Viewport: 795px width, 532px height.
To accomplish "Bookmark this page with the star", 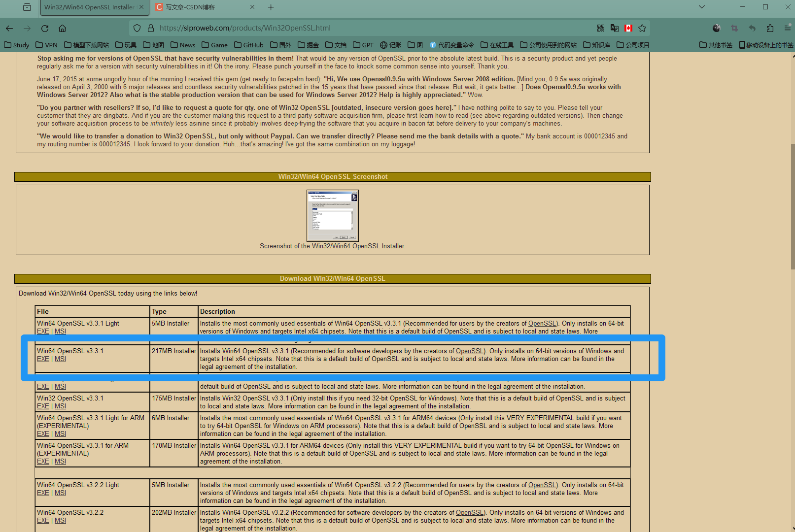I will click(x=642, y=28).
